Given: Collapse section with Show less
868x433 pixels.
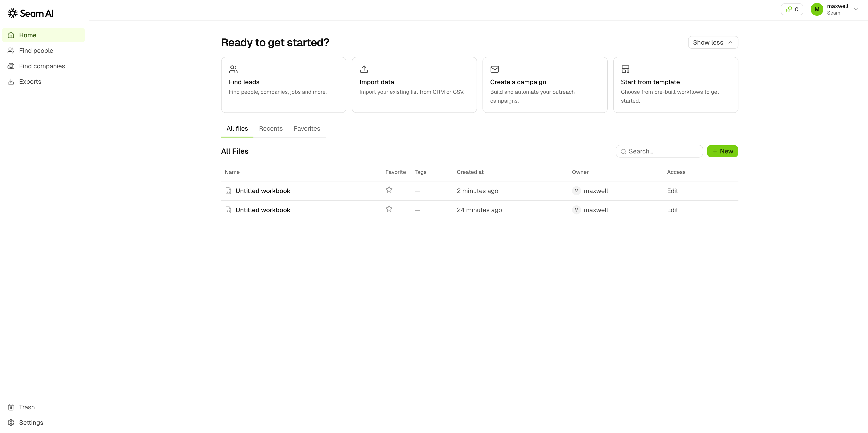Looking at the screenshot, I should click(x=713, y=42).
